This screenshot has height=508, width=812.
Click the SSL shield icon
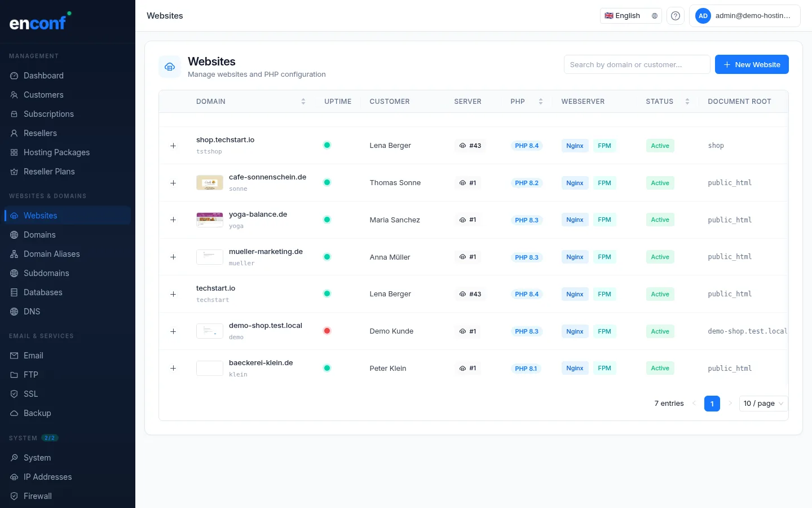(14, 394)
